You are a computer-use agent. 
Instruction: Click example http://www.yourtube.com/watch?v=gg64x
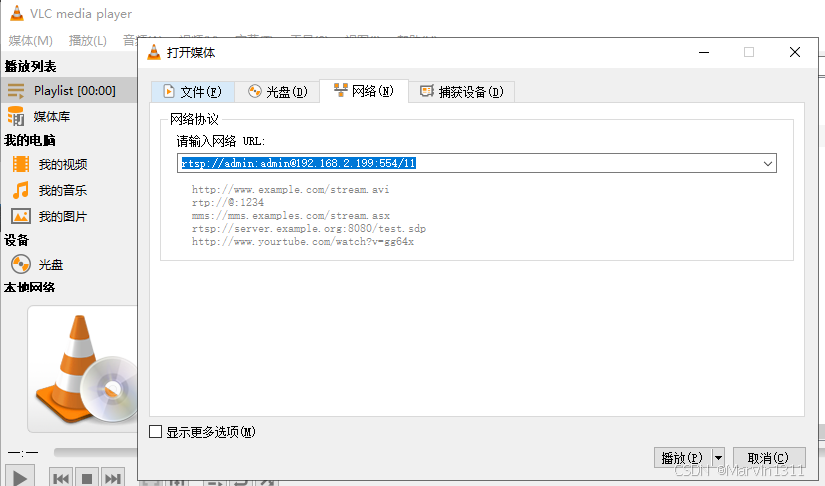coord(303,242)
